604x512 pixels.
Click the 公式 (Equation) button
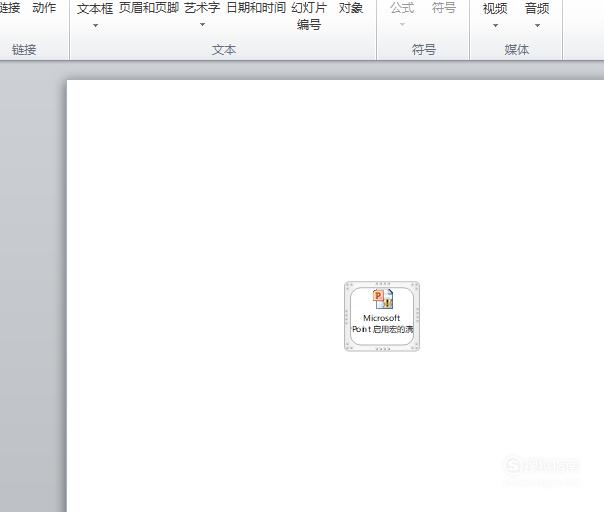(x=403, y=8)
